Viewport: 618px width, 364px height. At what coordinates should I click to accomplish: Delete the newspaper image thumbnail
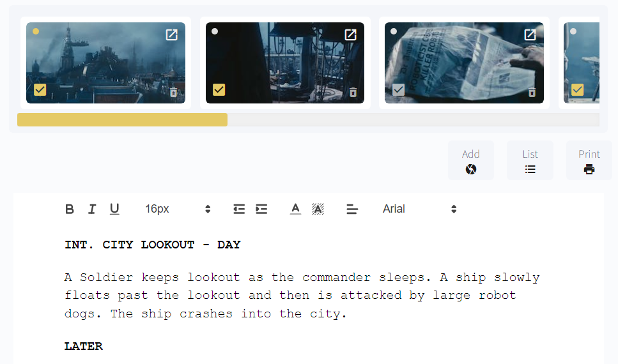532,93
